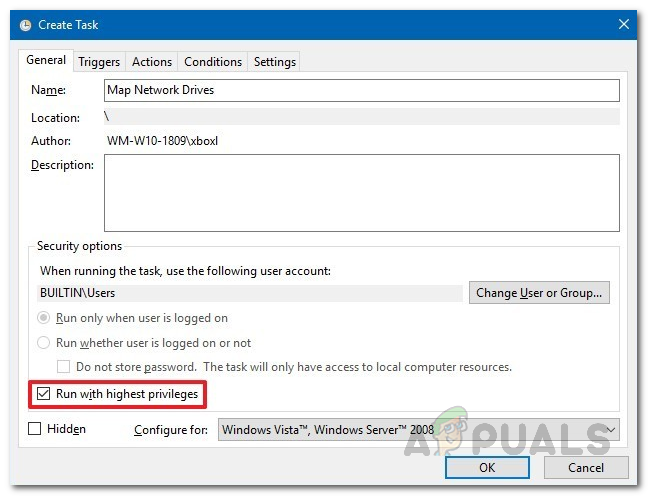Screen dimensions: 648x496
Task: Click the Name field containing Map Network Drives
Action: (362, 91)
